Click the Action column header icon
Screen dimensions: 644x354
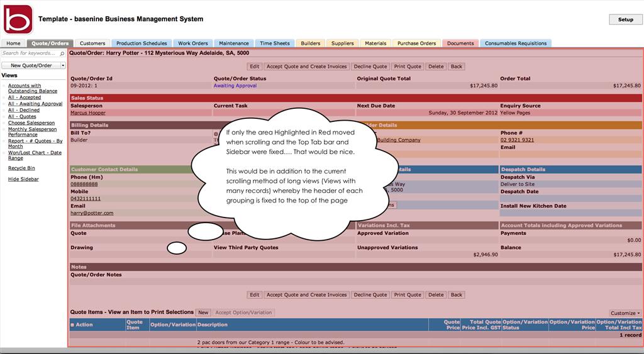(72, 325)
